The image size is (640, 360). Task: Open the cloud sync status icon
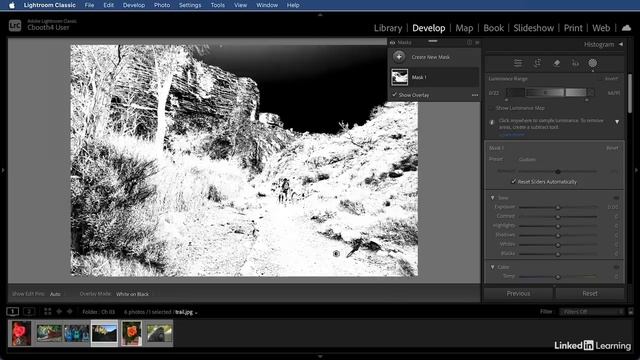click(x=626, y=28)
